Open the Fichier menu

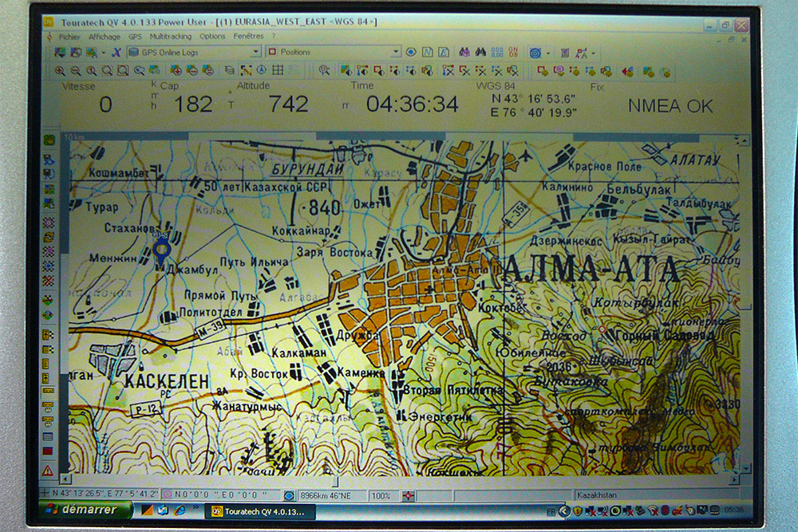pyautogui.click(x=69, y=37)
